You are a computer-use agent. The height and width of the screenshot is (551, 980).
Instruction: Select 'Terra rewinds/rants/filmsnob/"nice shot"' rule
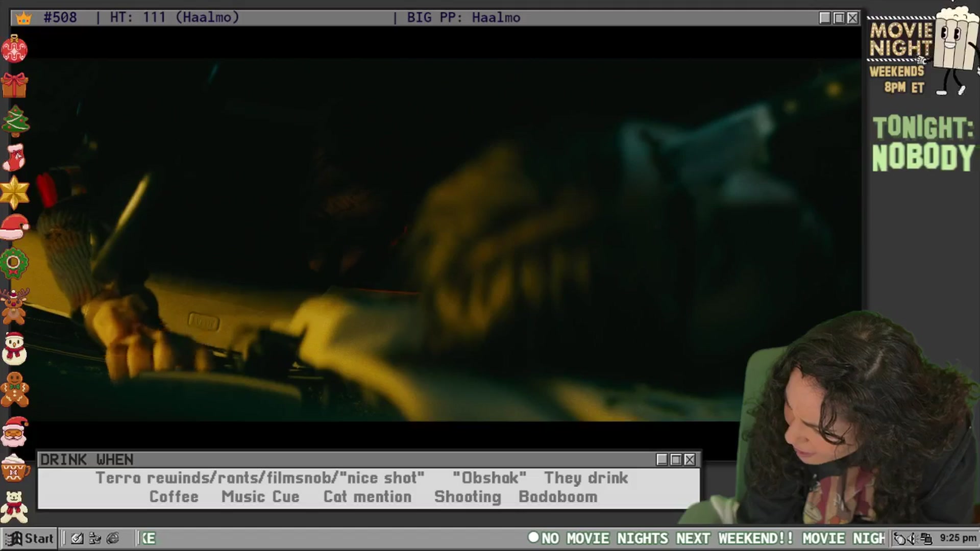tap(260, 478)
